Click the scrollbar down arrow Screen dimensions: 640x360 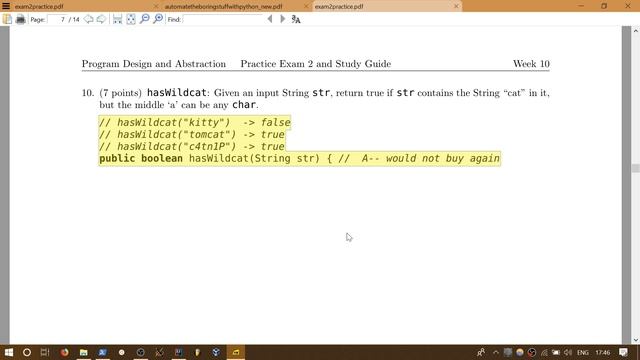pos(636,340)
